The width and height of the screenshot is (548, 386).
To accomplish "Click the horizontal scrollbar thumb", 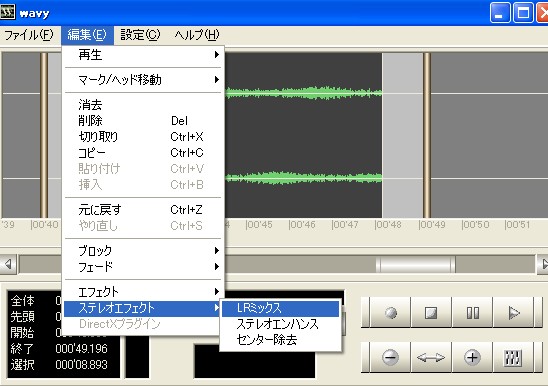I will [x=416, y=264].
